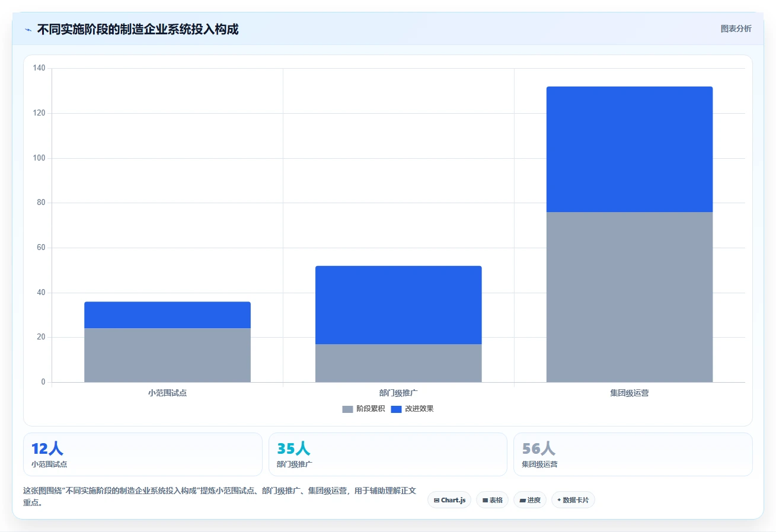Toggle the 阶段累积 legend item
The height and width of the screenshot is (532, 776).
[363, 409]
